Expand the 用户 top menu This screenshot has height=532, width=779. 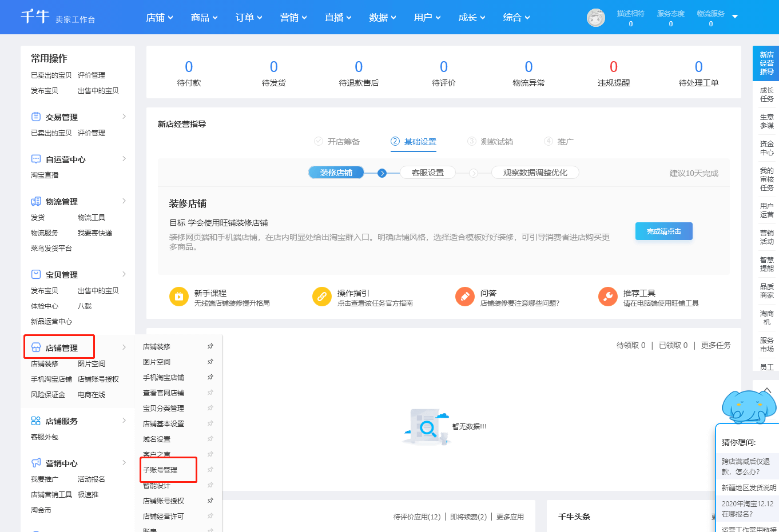click(427, 18)
